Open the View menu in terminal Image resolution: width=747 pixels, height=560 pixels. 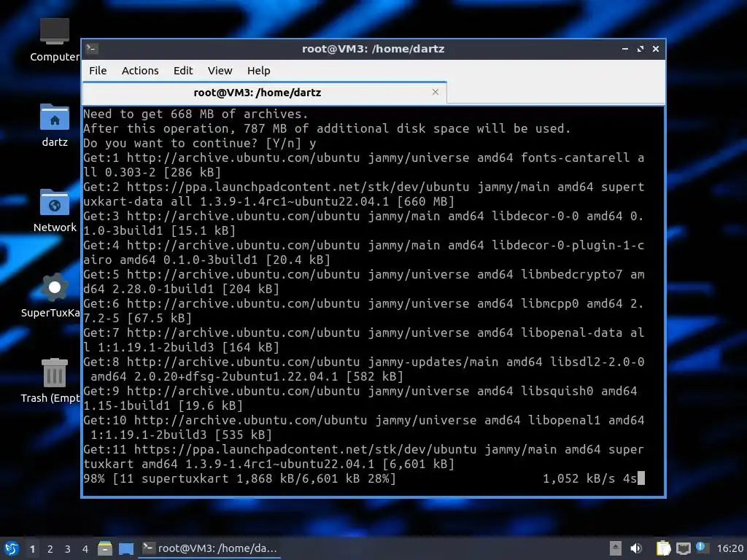click(x=220, y=71)
